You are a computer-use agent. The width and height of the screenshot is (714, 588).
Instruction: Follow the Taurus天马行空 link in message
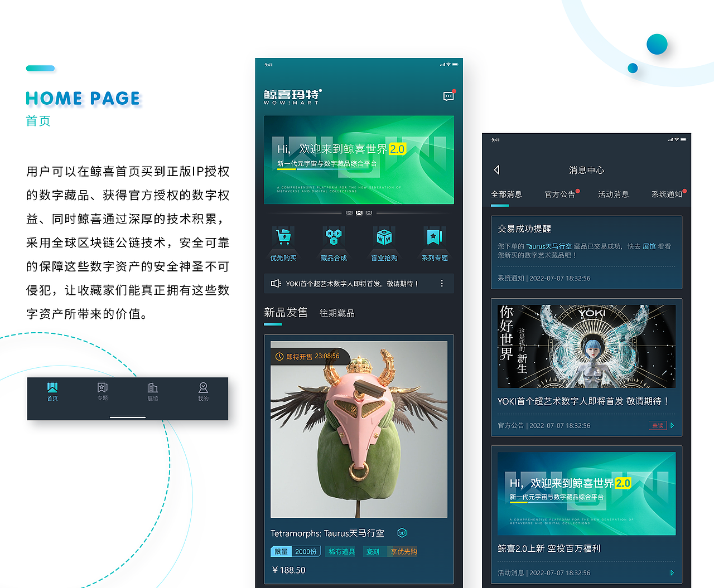[549, 246]
